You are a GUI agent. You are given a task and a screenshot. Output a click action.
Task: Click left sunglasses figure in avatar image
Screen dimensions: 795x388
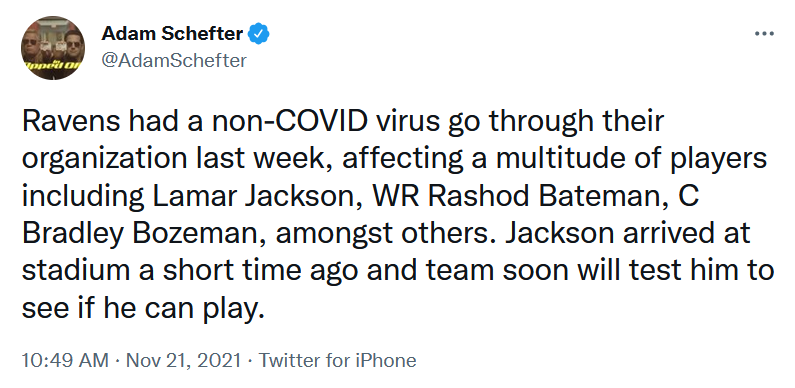[x=33, y=45]
